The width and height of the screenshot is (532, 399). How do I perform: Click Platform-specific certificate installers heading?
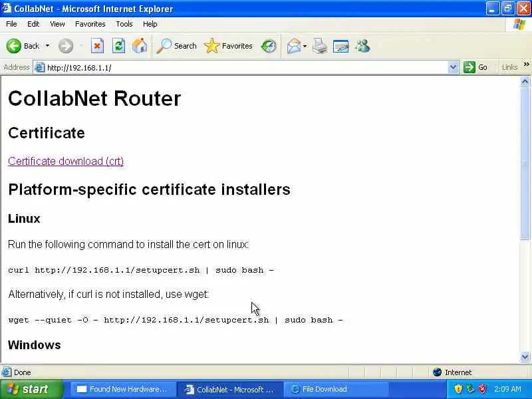point(149,190)
